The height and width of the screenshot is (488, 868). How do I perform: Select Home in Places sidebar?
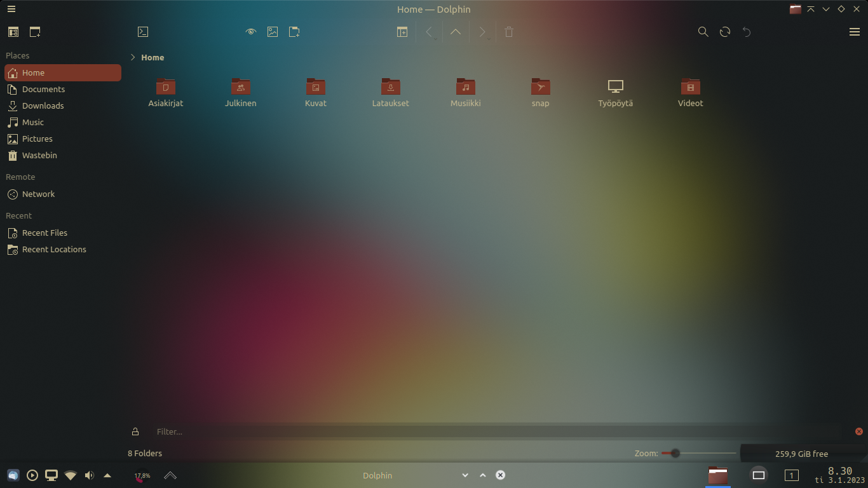point(63,72)
